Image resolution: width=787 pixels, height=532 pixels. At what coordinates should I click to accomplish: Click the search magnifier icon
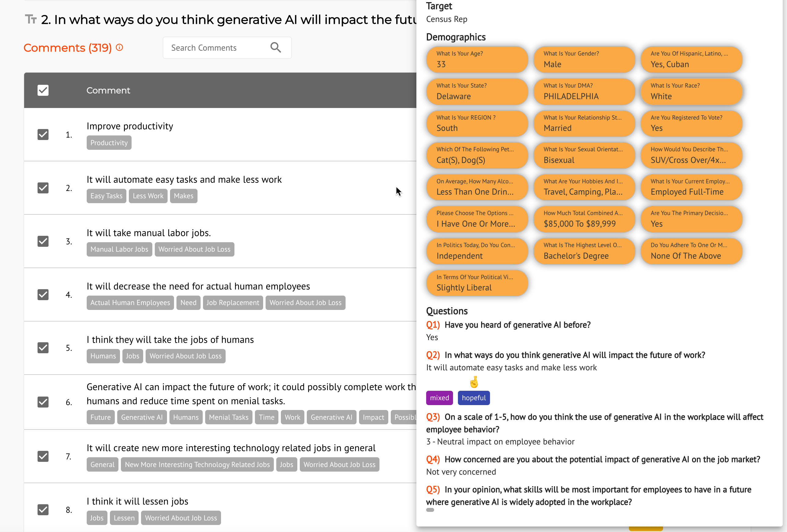point(276,48)
